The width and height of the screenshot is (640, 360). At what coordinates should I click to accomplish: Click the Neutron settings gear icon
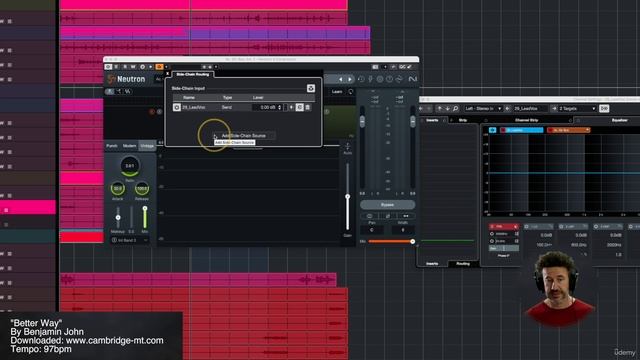tap(380, 79)
